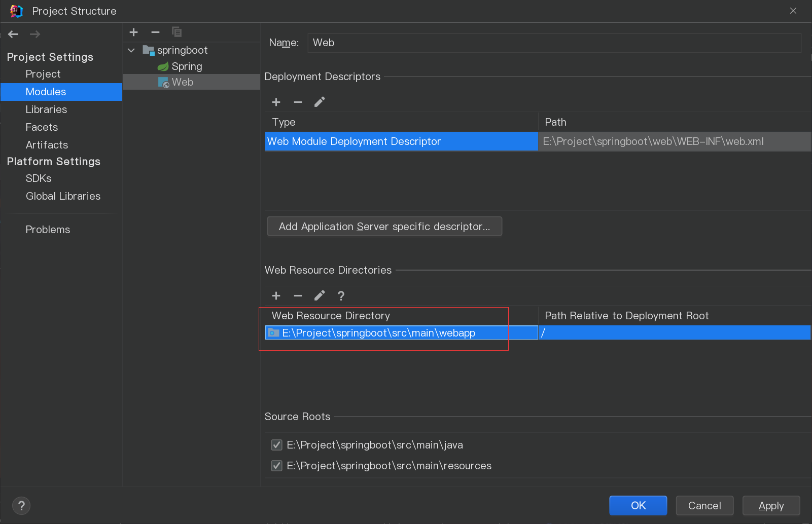Click the springboot module folder icon
This screenshot has height=524, width=812.
click(149, 50)
